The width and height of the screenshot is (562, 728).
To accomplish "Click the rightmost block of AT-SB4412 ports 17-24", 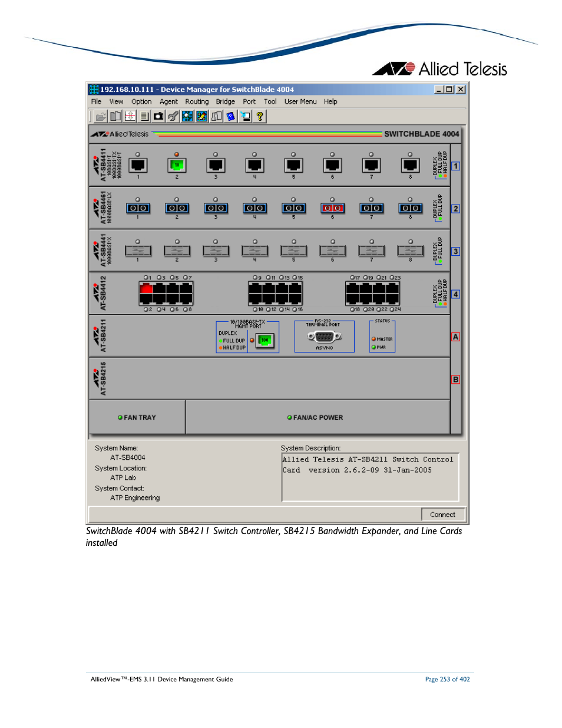I will coord(372,293).
